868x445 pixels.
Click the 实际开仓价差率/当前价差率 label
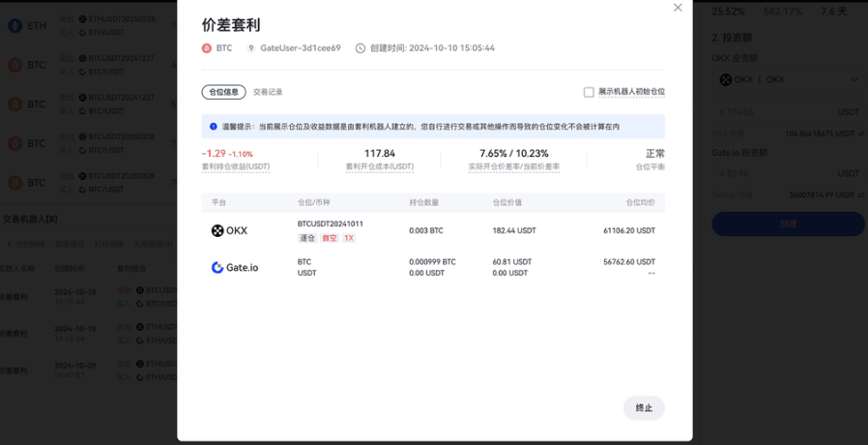[513, 167]
